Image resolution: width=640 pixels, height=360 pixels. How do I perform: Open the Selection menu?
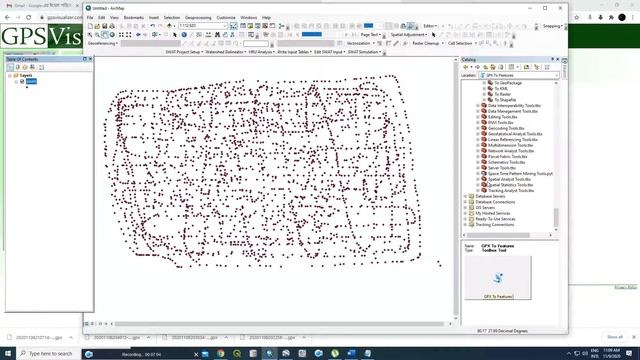click(172, 18)
